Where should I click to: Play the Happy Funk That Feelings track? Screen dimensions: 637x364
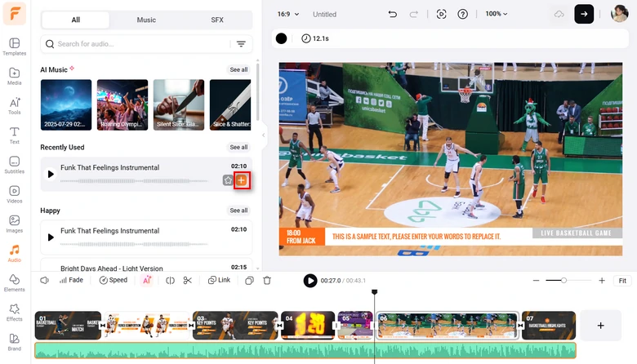[x=51, y=237]
